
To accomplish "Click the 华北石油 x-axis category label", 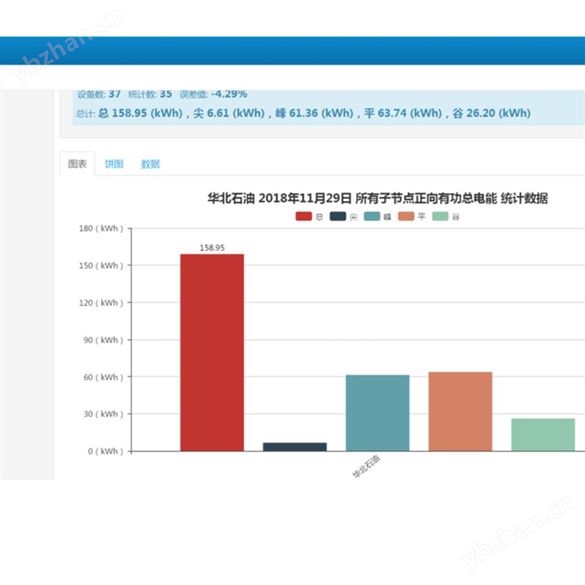I will [366, 466].
